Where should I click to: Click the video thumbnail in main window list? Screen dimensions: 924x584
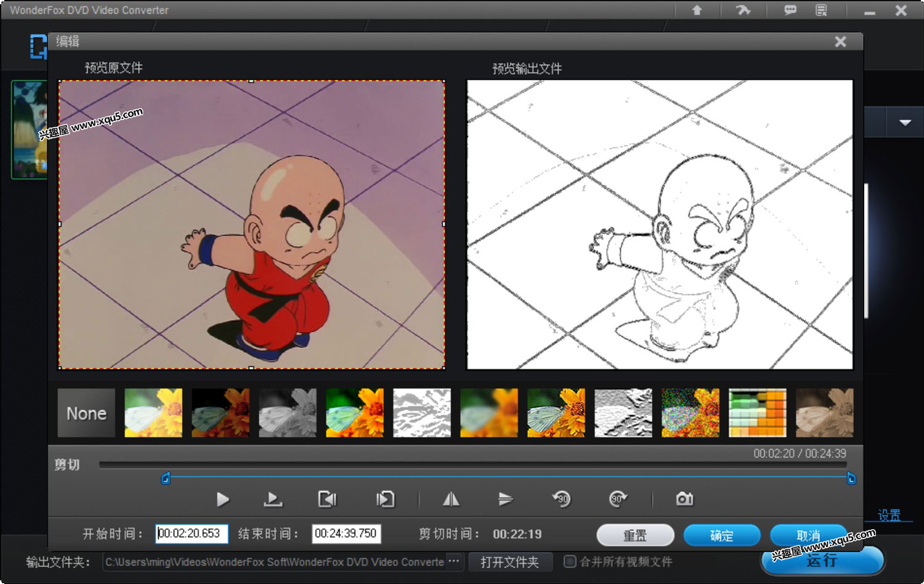(30, 129)
